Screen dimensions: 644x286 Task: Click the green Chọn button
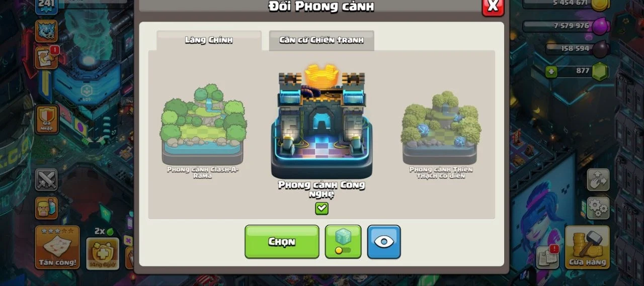click(x=282, y=242)
